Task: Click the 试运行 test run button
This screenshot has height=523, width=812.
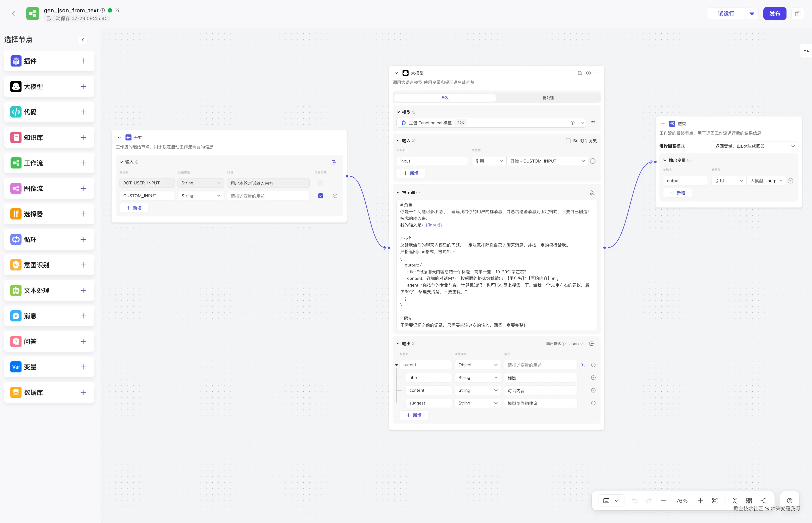Action: (726, 14)
